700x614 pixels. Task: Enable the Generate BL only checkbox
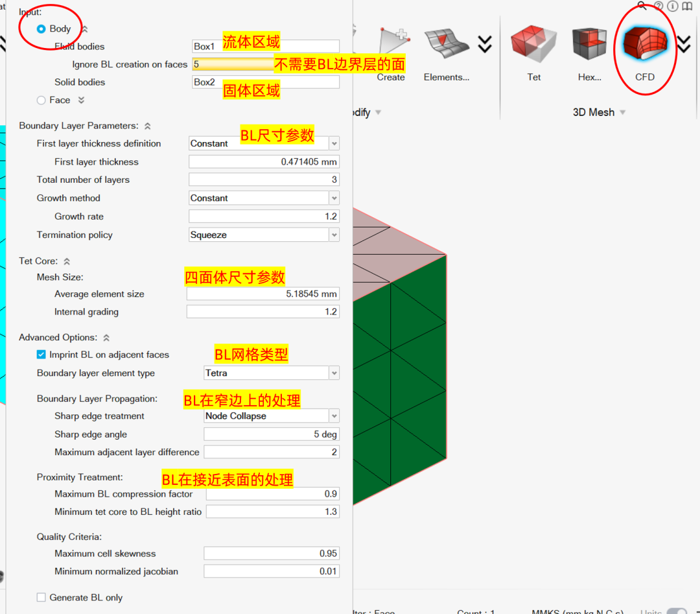point(41,597)
